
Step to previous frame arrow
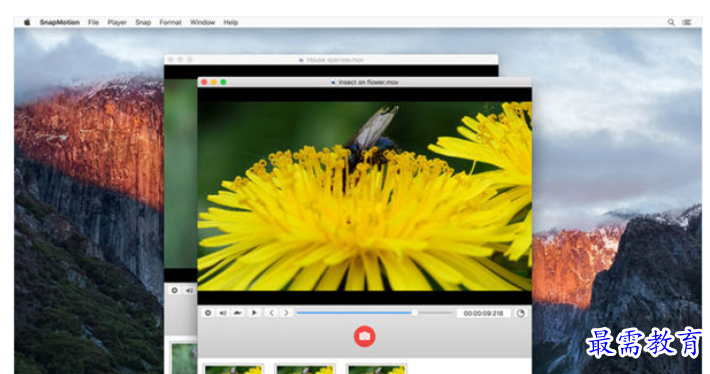tap(271, 313)
